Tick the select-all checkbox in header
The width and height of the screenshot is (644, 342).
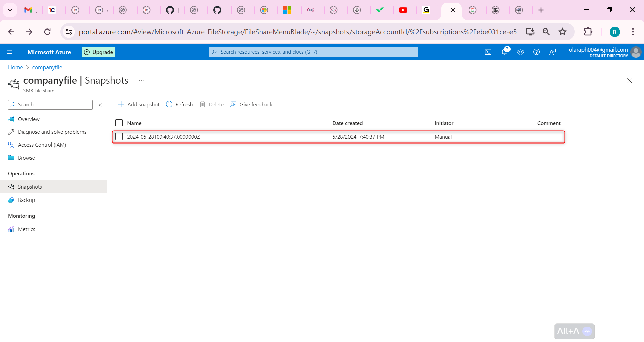point(119,123)
